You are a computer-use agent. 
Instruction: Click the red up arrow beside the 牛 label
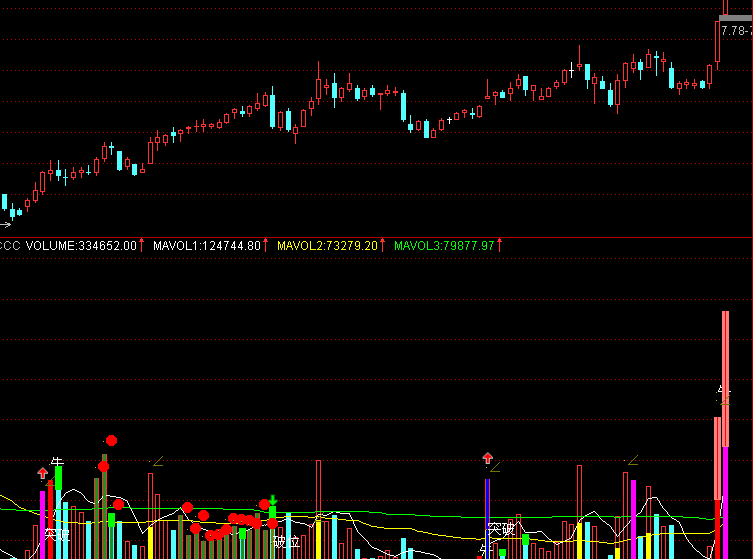pyautogui.click(x=43, y=474)
